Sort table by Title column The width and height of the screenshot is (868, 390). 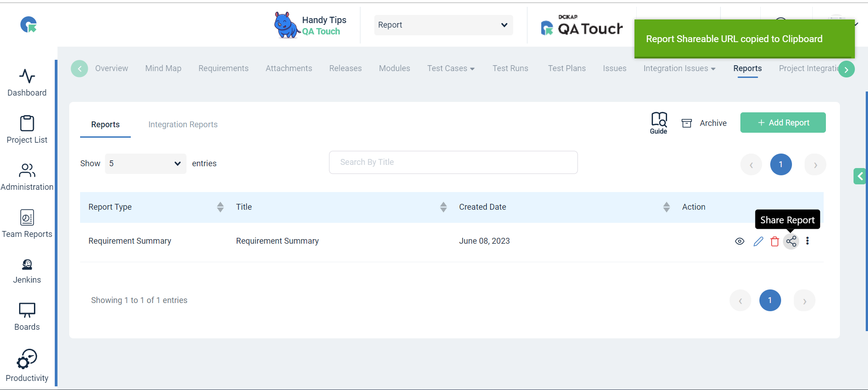pos(444,207)
